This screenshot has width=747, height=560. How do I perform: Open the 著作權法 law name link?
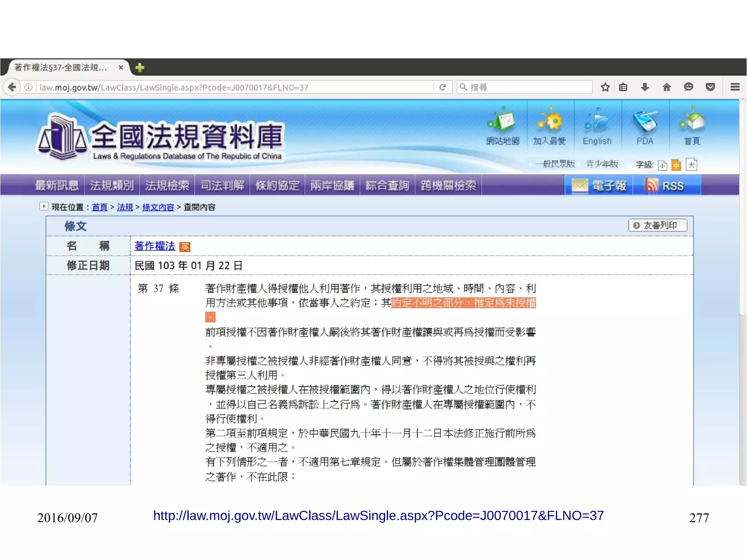pyautogui.click(x=155, y=246)
